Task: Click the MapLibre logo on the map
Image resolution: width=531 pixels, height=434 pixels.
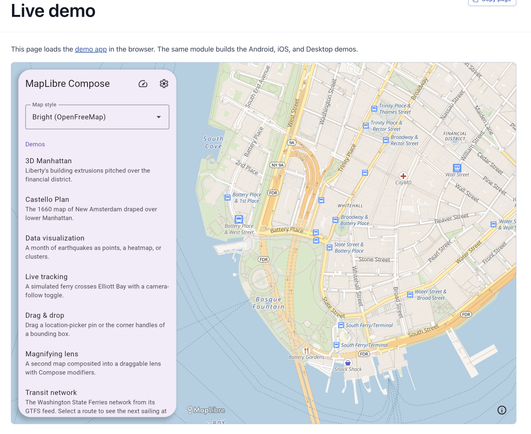Action: coord(206,410)
